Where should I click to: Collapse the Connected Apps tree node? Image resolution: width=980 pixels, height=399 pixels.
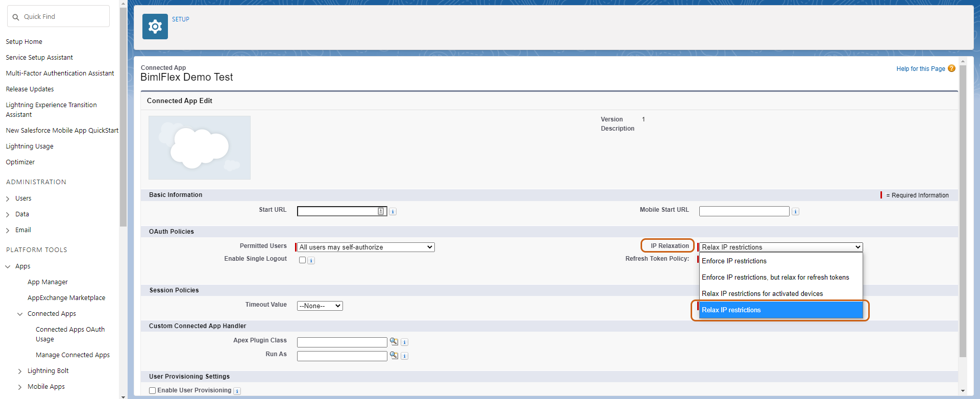tap(20, 314)
